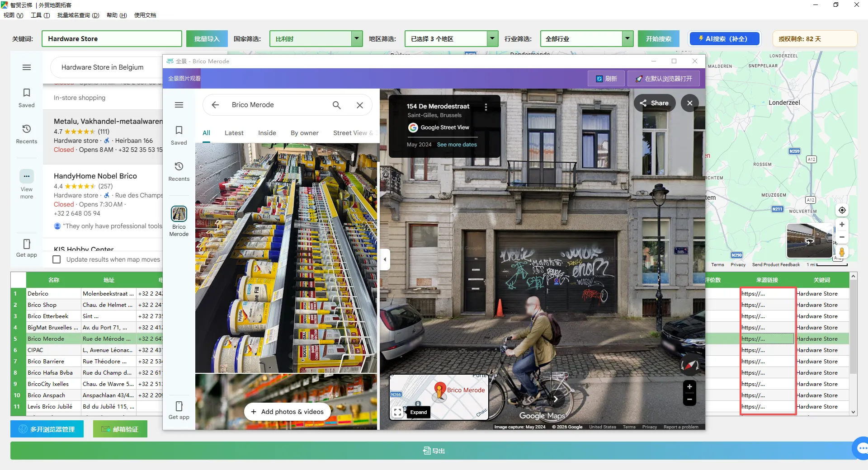Open Recents in main map sidebar

pos(27,134)
